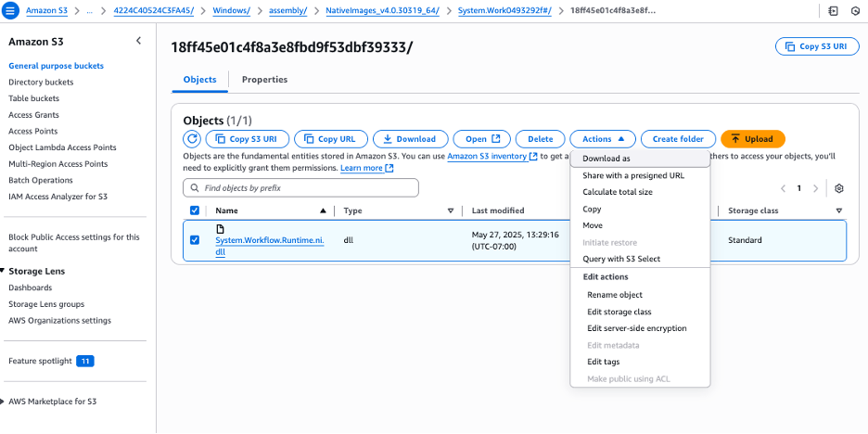The image size is (868, 434).
Task: Collapse the Actions dropdown button
Action: [604, 139]
